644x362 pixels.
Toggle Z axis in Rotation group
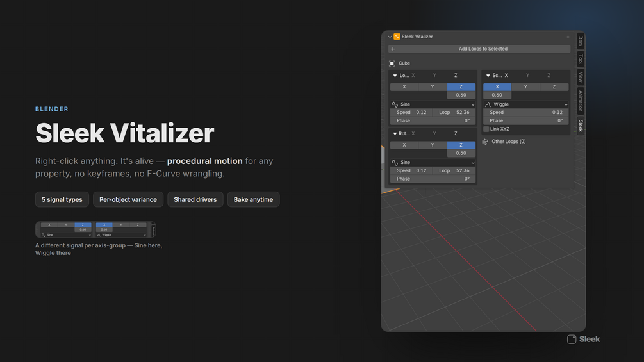click(x=461, y=145)
